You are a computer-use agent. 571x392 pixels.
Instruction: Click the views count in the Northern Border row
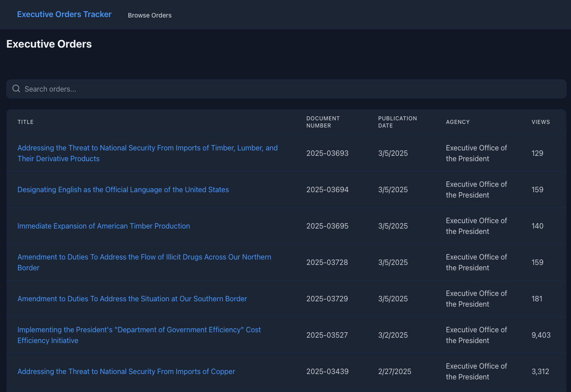[x=537, y=262]
